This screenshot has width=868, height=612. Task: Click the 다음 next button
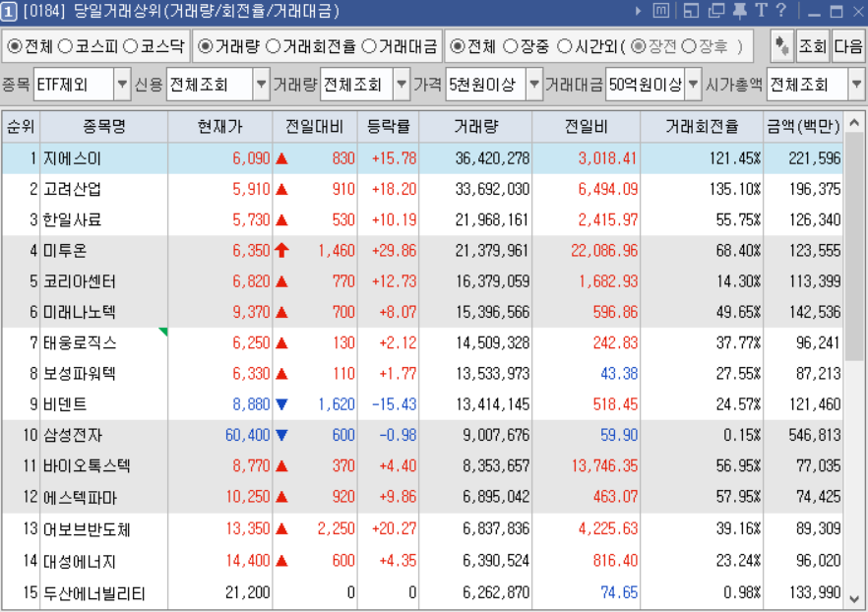coord(848,46)
